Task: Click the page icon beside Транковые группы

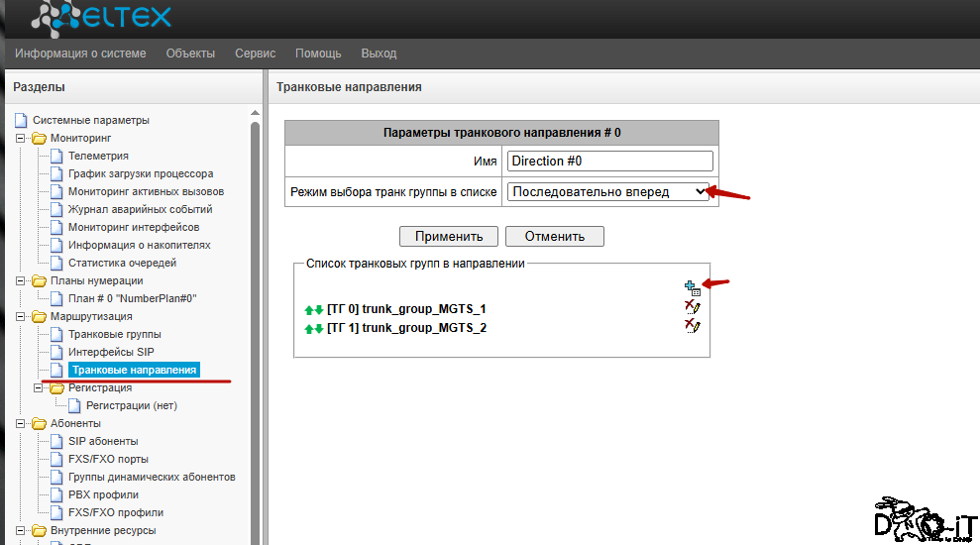Action: [56, 334]
